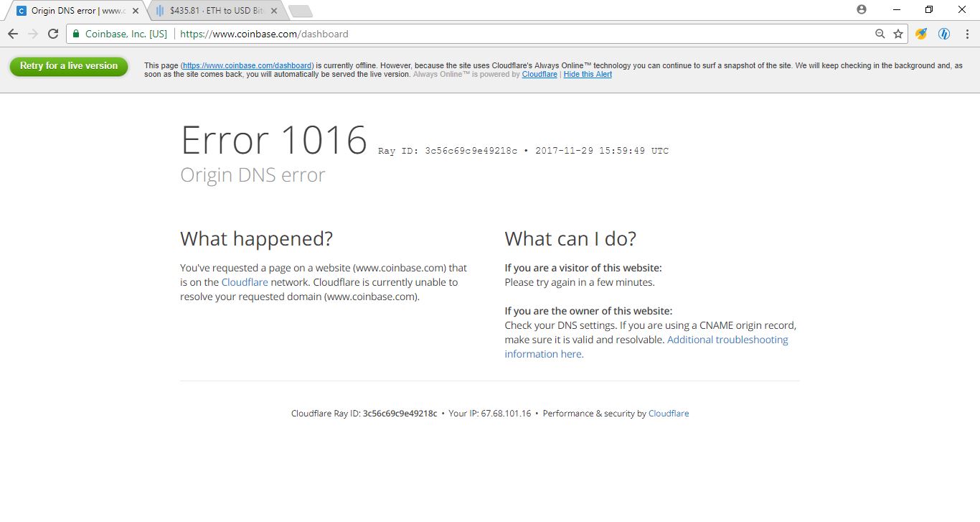Click 'Please try again in a few minutes' text
980x522 pixels.
(580, 282)
